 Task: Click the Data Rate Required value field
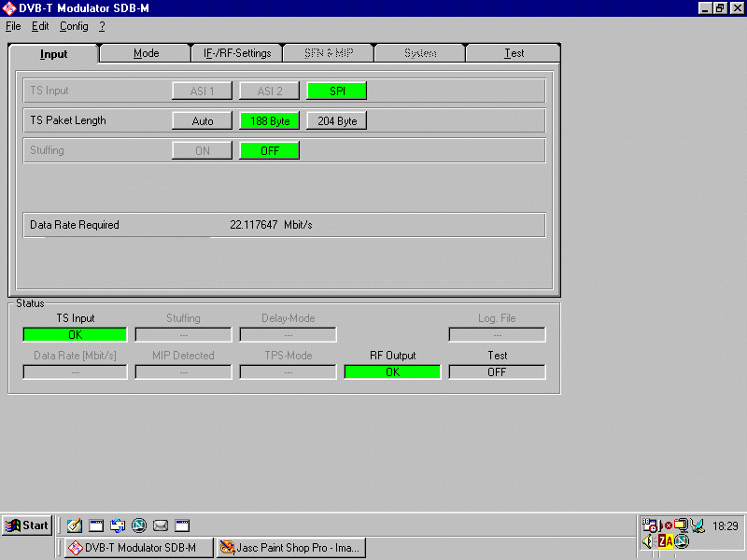click(x=271, y=225)
